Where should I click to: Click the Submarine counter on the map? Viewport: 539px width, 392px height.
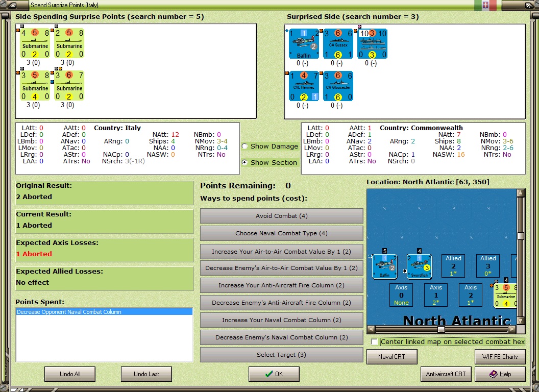(x=505, y=296)
